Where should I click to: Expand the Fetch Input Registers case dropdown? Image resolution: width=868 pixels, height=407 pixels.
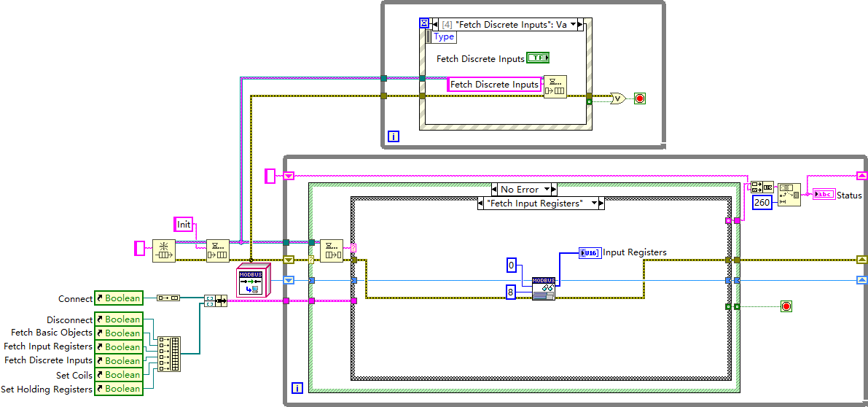(595, 204)
